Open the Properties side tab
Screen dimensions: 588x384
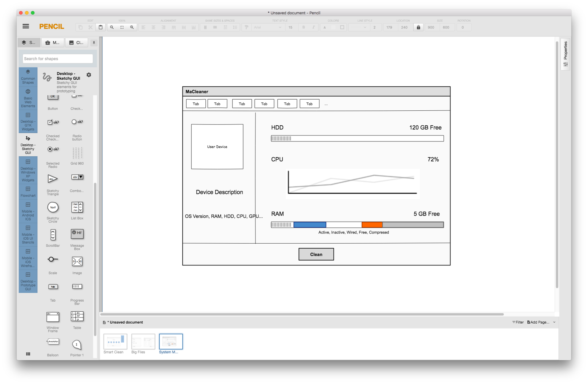pos(565,54)
